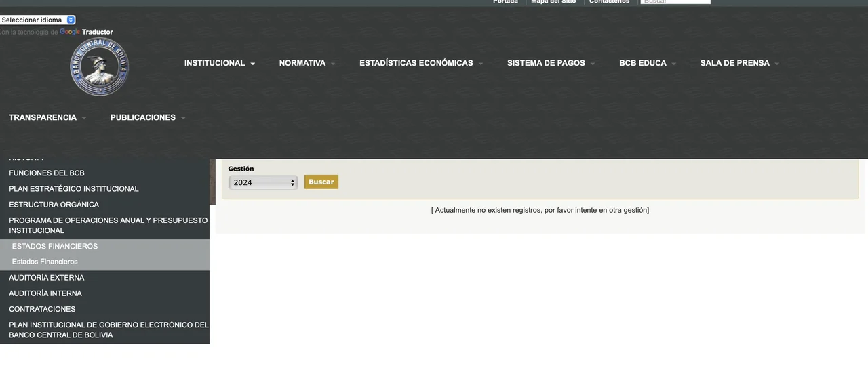
Task: Open the SISTEMA DE PAGOS menu
Action: 546,63
